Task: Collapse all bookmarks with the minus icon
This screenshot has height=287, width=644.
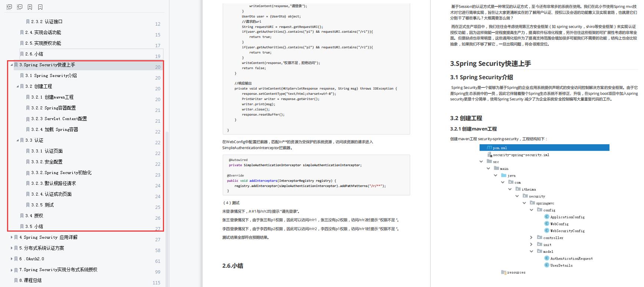Action: [20, 7]
